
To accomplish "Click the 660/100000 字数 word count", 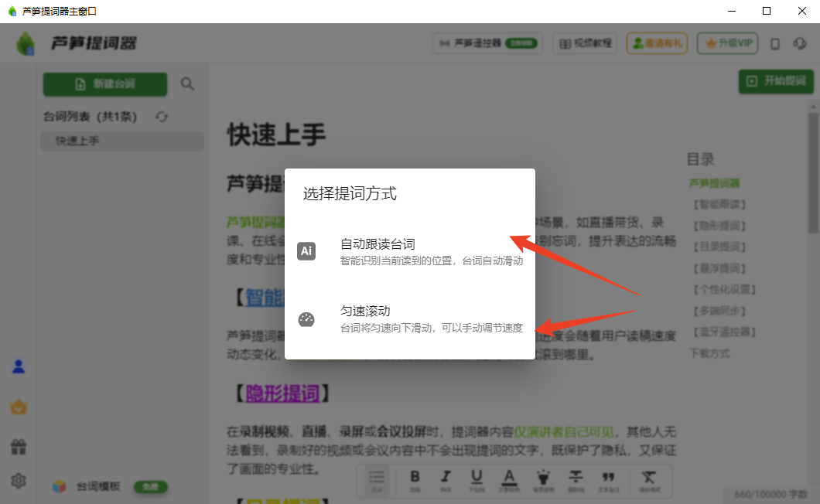I will point(770,495).
